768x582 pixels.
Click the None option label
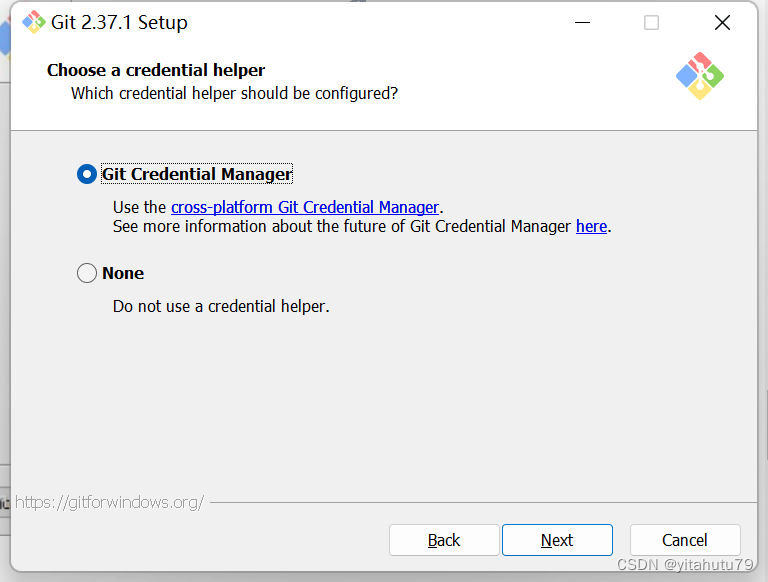[x=123, y=273]
